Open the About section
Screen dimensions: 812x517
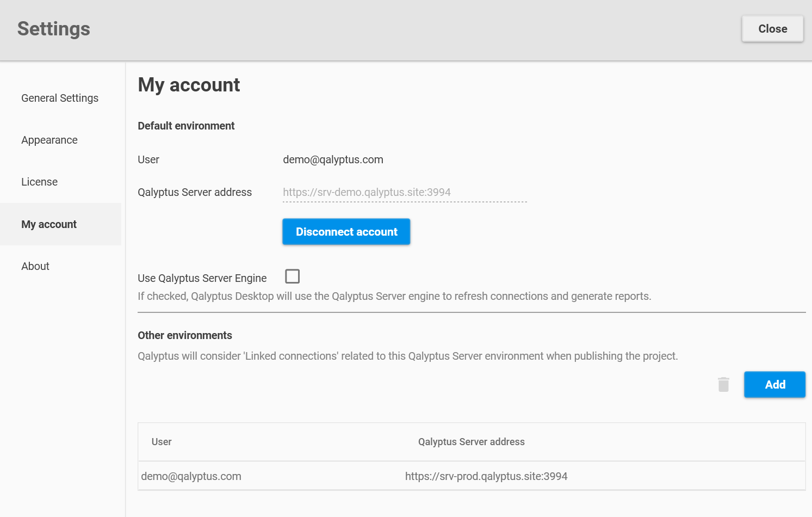pyautogui.click(x=35, y=266)
